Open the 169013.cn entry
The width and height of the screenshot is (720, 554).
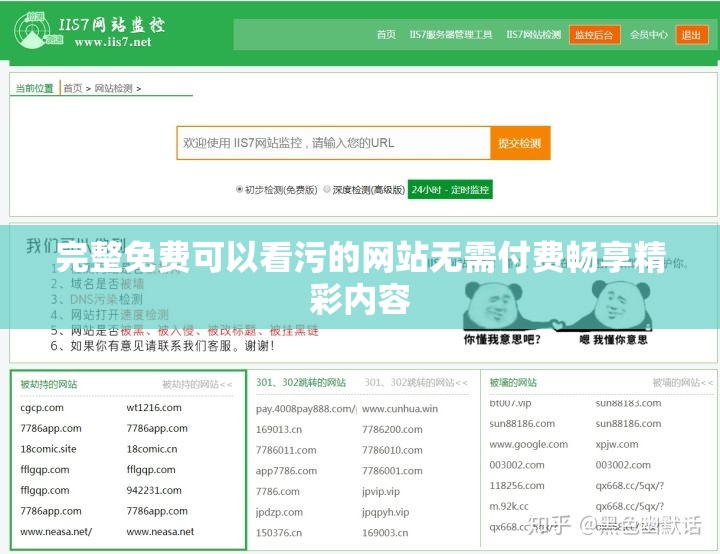tap(279, 430)
